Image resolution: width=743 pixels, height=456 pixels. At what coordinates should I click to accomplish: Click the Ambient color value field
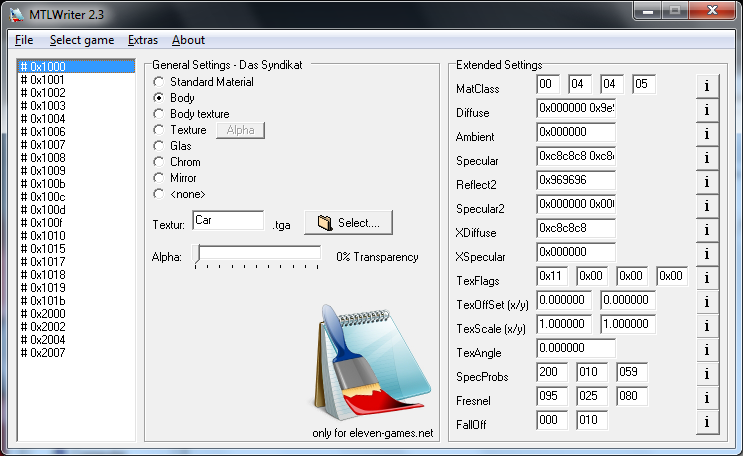pos(576,135)
